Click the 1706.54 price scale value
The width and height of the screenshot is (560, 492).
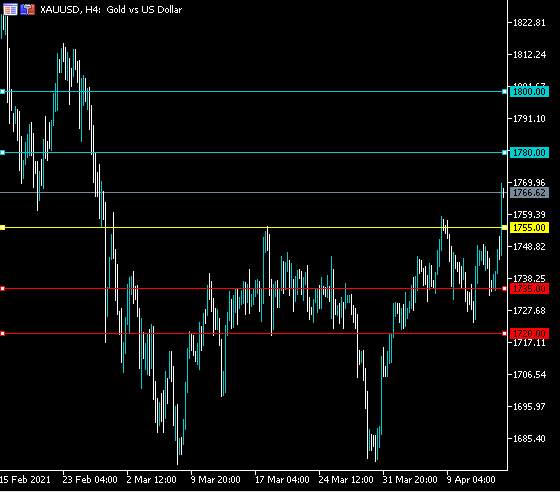coord(529,375)
